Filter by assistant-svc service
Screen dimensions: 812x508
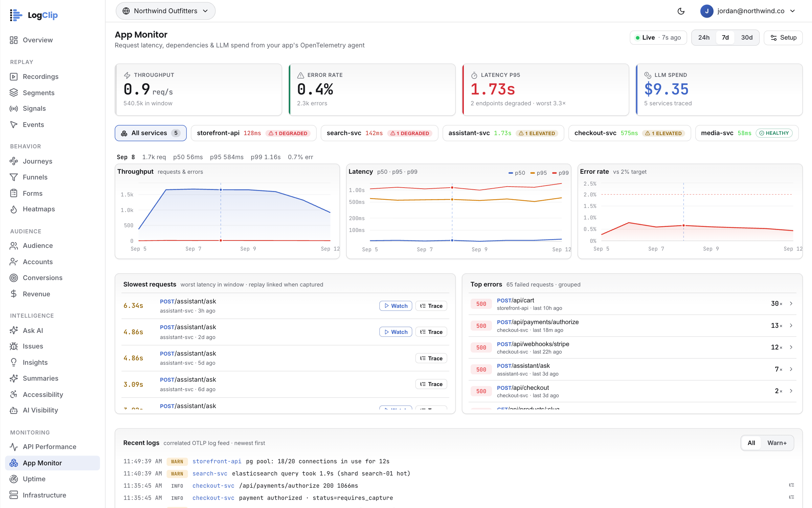pyautogui.click(x=503, y=133)
